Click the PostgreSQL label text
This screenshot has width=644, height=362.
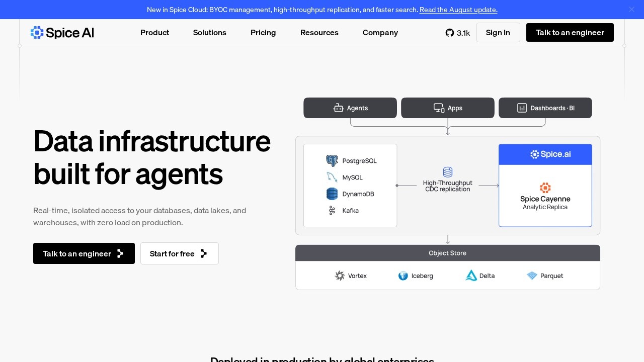point(360,161)
